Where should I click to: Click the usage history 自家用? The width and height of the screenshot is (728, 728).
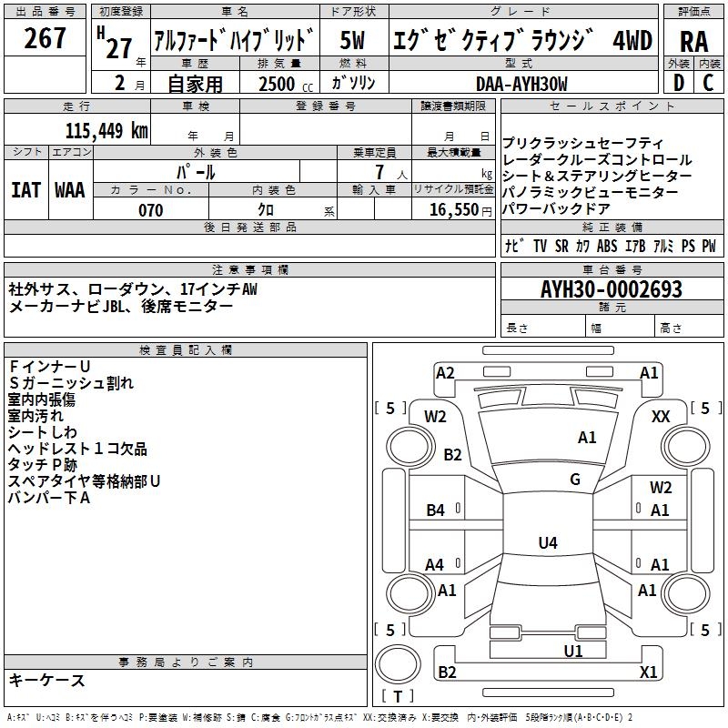[195, 84]
